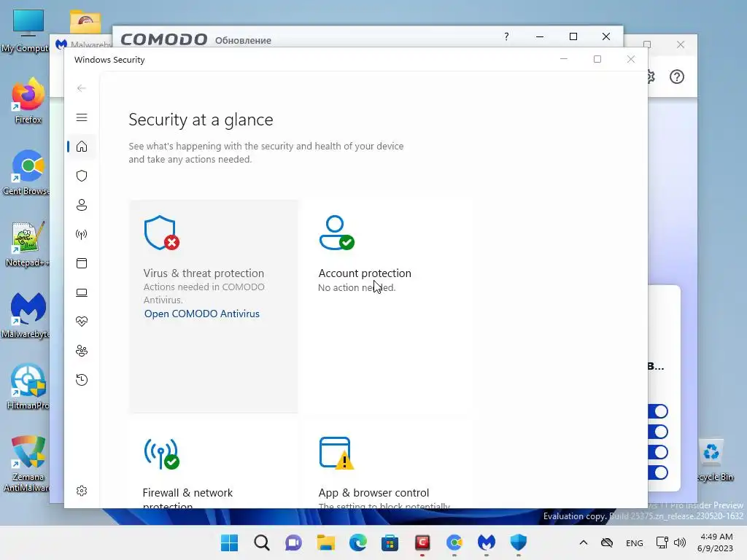Open App & browser control icon in sidebar
The height and width of the screenshot is (560, 747).
click(x=82, y=263)
